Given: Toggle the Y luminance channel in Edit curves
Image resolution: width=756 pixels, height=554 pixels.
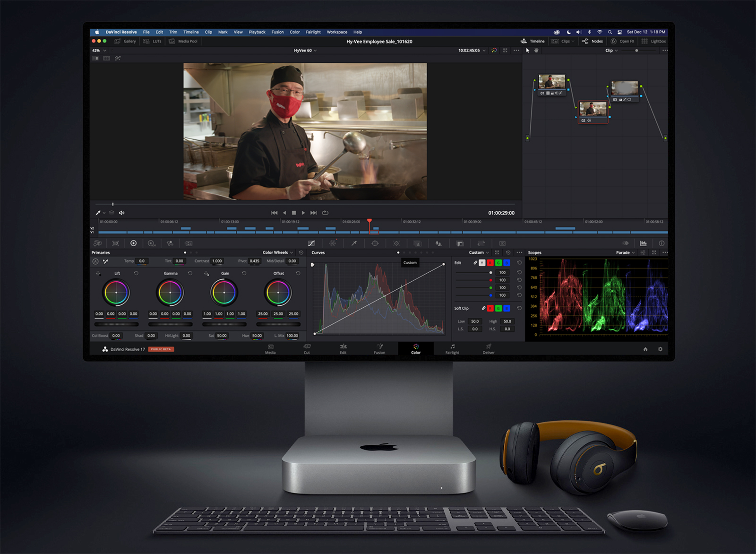Looking at the screenshot, I should [x=482, y=263].
